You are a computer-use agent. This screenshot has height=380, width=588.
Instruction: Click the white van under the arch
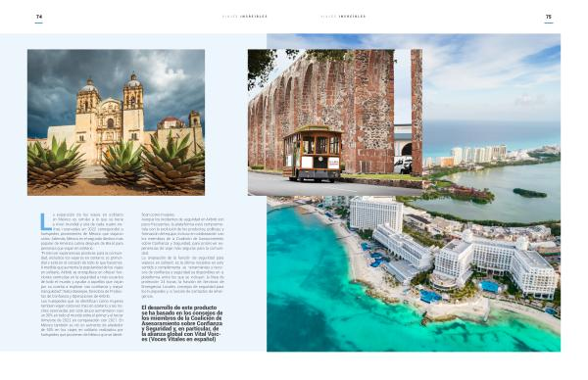coord(404,166)
